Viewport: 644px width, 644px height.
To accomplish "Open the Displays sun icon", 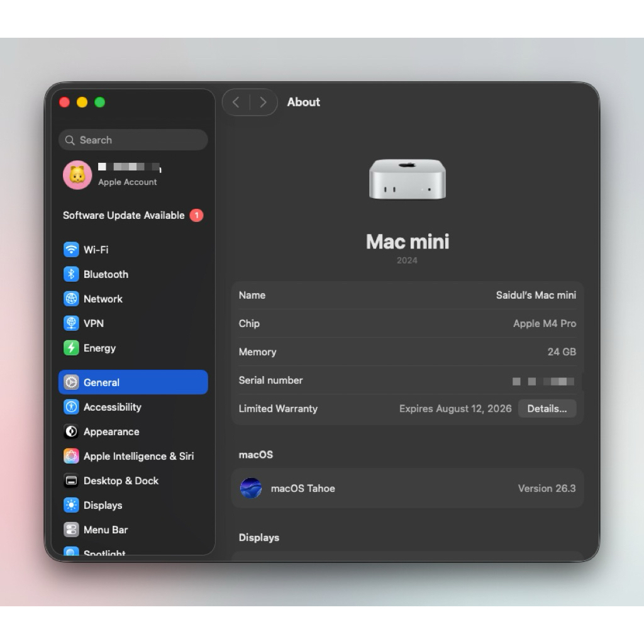I will (71, 505).
